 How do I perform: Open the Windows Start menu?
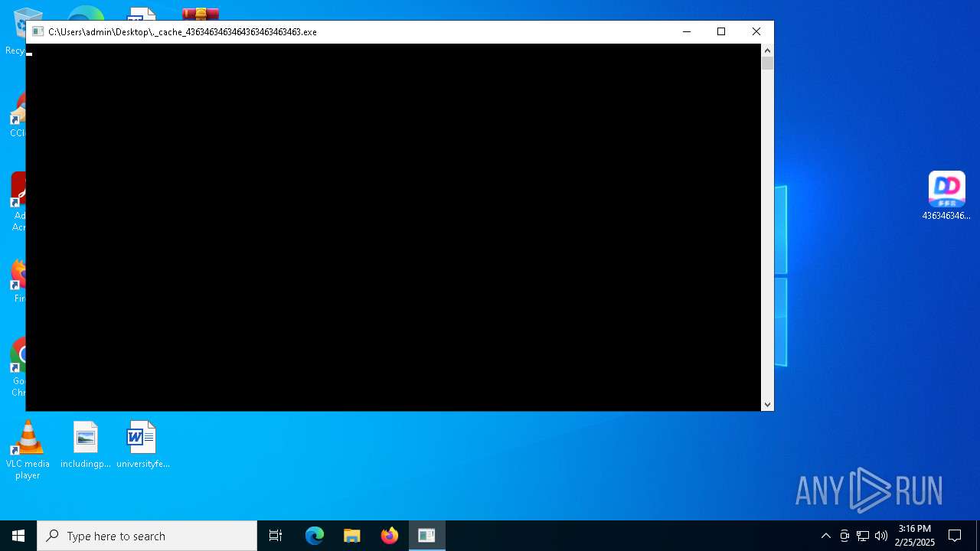[18, 536]
